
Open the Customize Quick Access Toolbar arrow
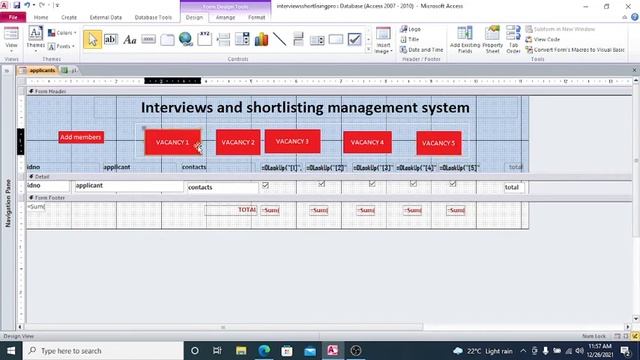click(x=57, y=5)
